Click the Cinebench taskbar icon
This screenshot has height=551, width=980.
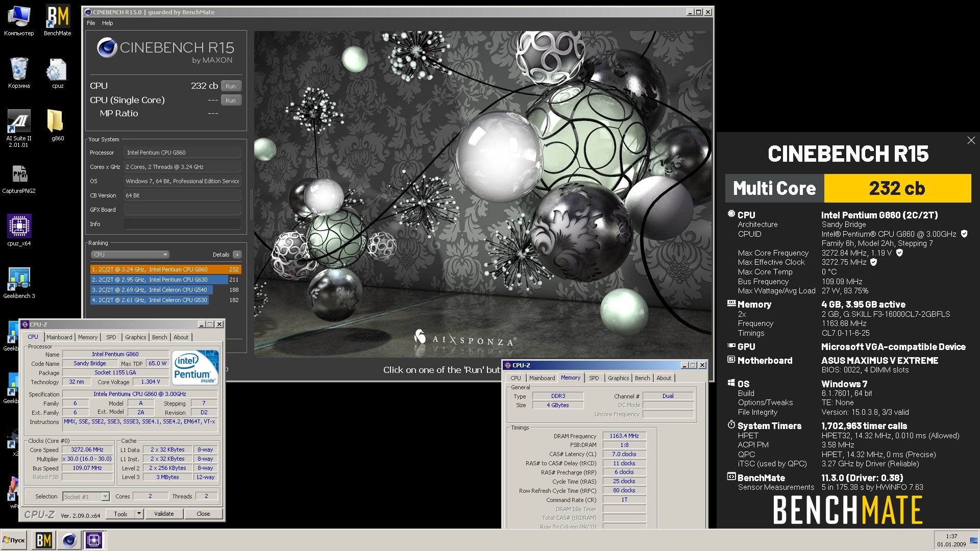(69, 540)
